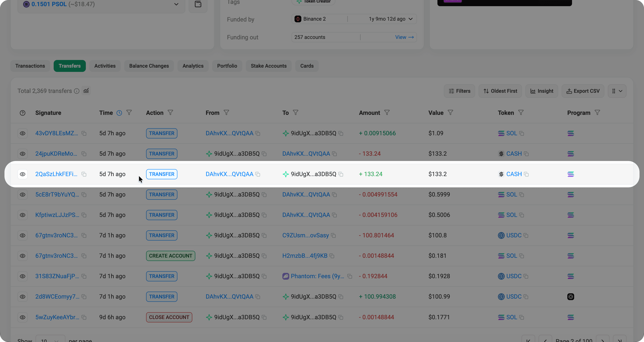
Task: Copy signature 43vDY8LEsMZ using its copy icon
Action: pyautogui.click(x=84, y=134)
